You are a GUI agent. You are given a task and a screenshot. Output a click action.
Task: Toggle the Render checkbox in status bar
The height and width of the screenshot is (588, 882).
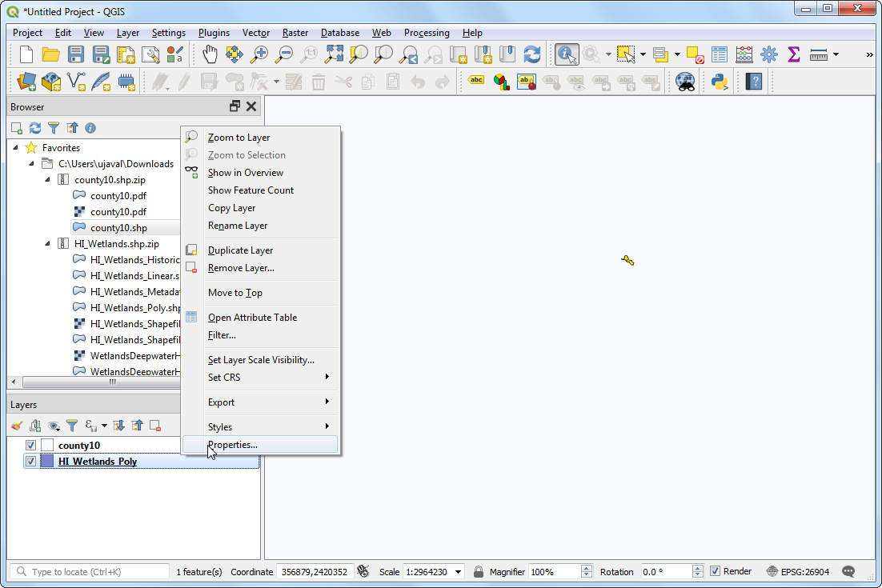tap(716, 571)
